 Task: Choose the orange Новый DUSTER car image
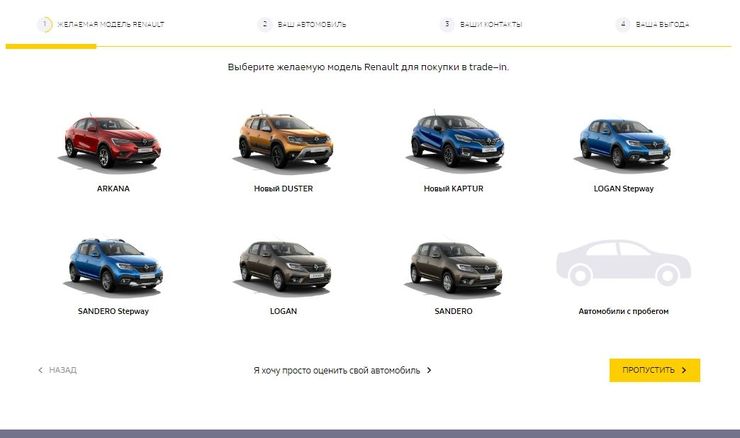pyautogui.click(x=283, y=141)
